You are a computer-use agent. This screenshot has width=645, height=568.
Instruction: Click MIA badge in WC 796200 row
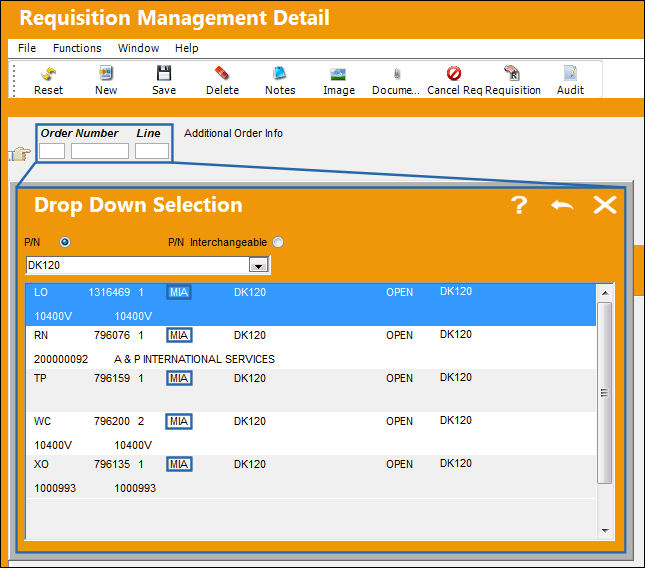click(x=179, y=421)
